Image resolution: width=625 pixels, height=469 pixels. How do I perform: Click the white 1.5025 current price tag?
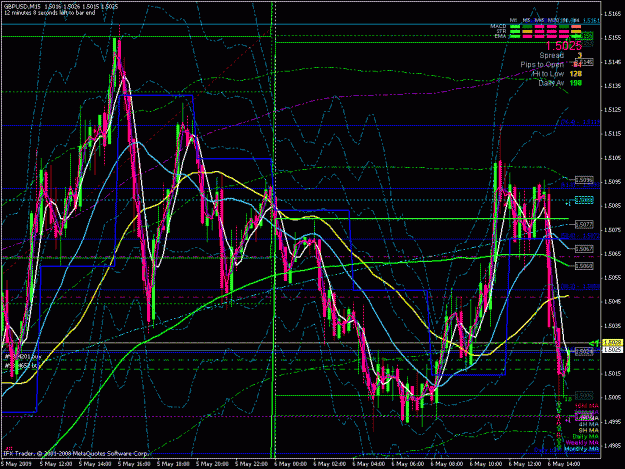(613, 349)
